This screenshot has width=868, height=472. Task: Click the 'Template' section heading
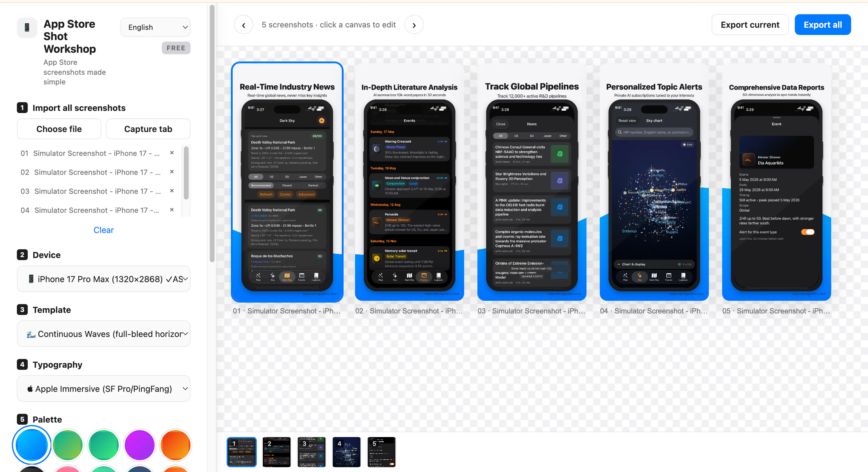pyautogui.click(x=52, y=310)
